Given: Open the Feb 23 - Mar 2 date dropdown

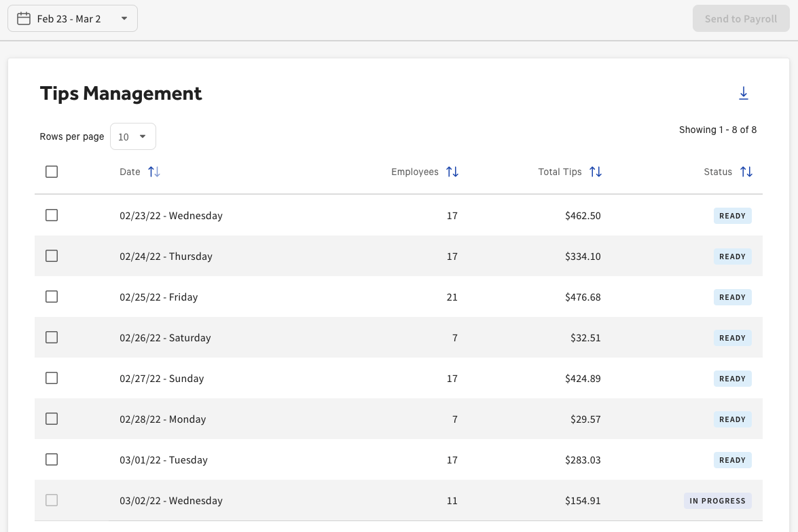Looking at the screenshot, I should 73,19.
